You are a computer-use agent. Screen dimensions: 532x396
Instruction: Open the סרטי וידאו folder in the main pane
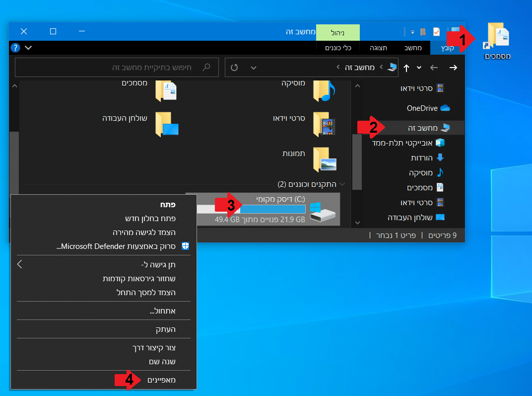324,124
